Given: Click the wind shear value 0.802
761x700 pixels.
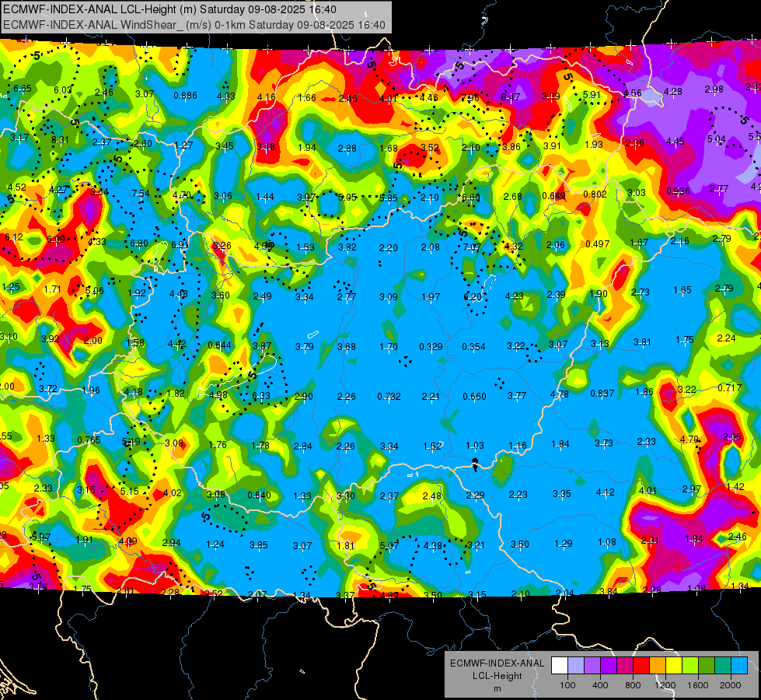Looking at the screenshot, I should point(595,194).
